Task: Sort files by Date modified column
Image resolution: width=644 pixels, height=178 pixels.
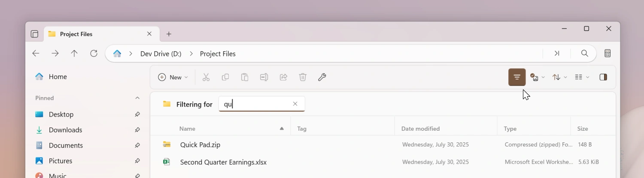Action: coord(420,129)
